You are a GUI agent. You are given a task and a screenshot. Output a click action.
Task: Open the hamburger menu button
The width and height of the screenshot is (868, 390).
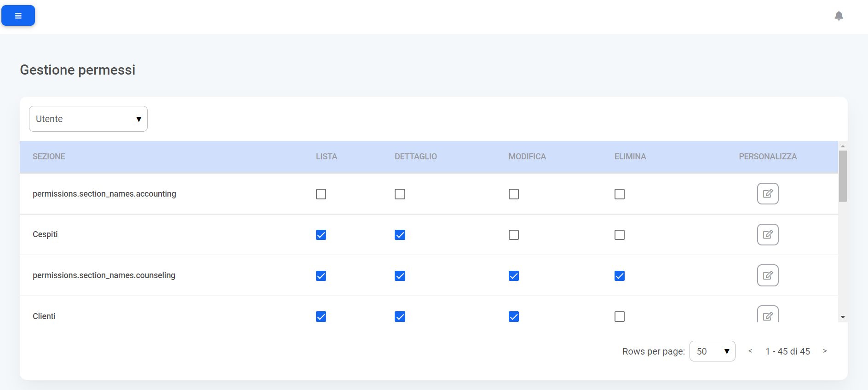18,16
